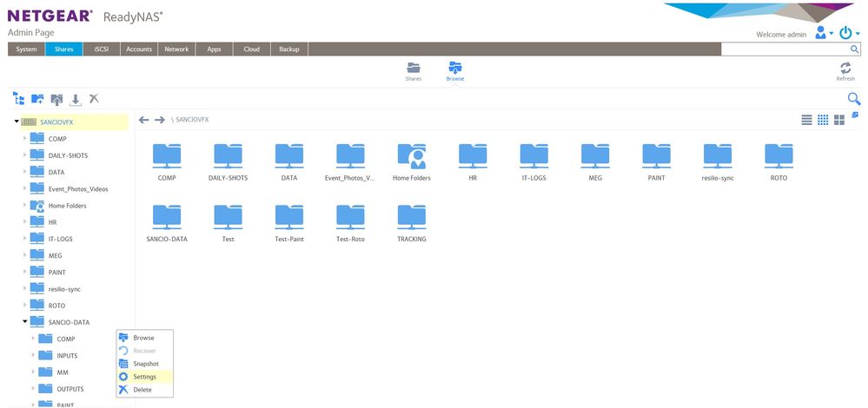
Task: Switch to the Shares view icon
Action: (x=414, y=69)
